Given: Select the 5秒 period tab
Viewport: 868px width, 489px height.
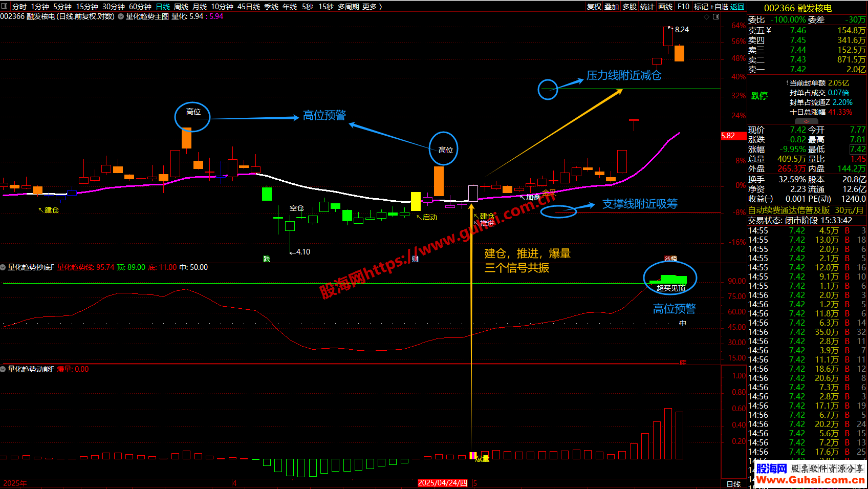Looking at the screenshot, I should [308, 7].
